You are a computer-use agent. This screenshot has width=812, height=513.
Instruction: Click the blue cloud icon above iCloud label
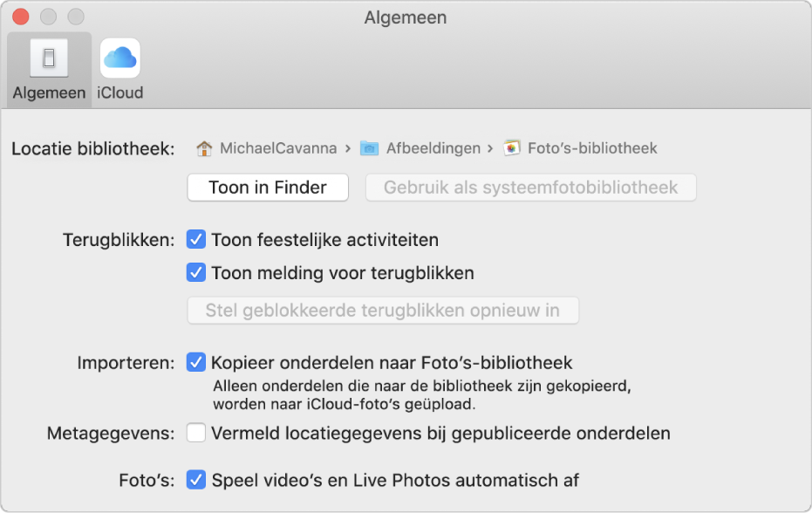[119, 57]
